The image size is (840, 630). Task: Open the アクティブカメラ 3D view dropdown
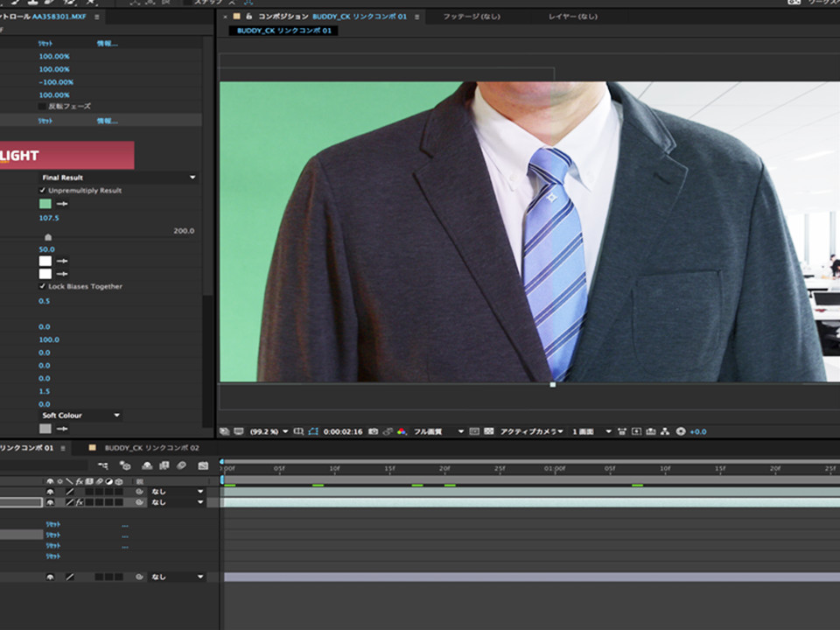pyautogui.click(x=531, y=431)
